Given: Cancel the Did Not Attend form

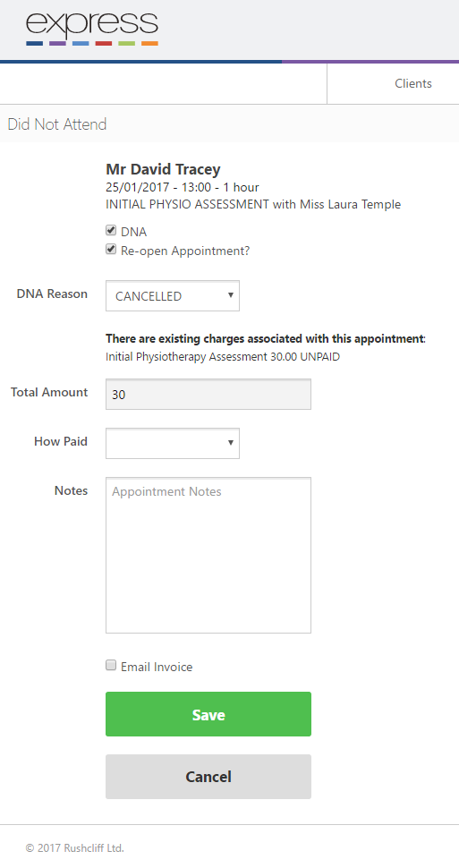Looking at the screenshot, I should pyautogui.click(x=208, y=777).
